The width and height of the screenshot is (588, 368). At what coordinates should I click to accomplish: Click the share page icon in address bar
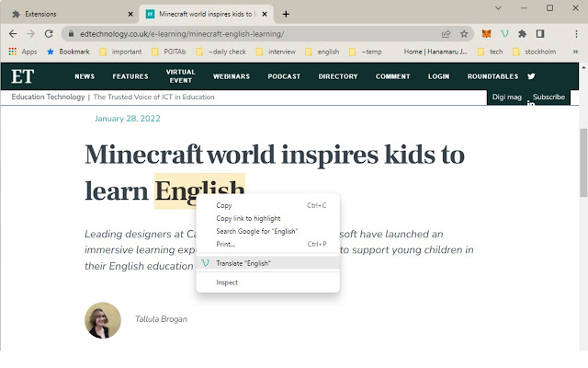coord(446,34)
